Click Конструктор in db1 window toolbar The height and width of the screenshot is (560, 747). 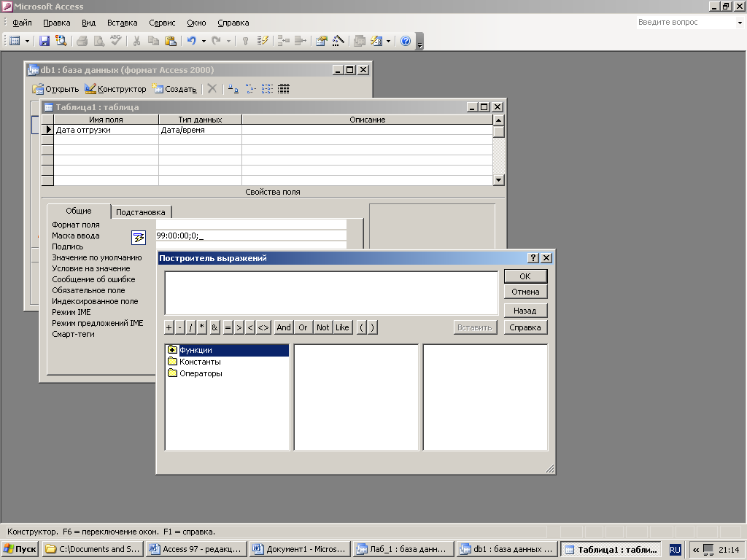pos(115,89)
